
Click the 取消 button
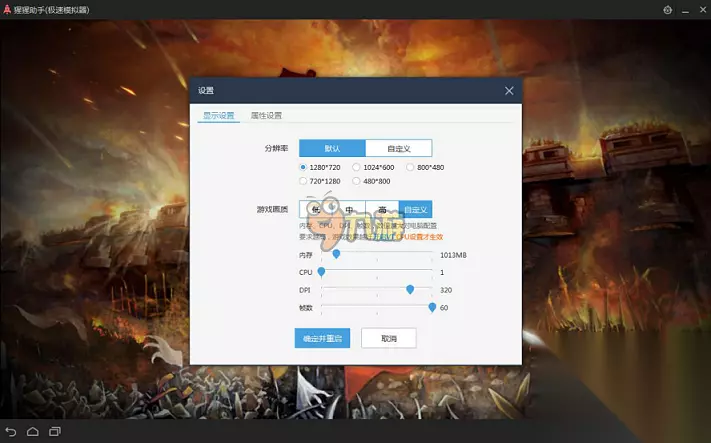(x=389, y=338)
